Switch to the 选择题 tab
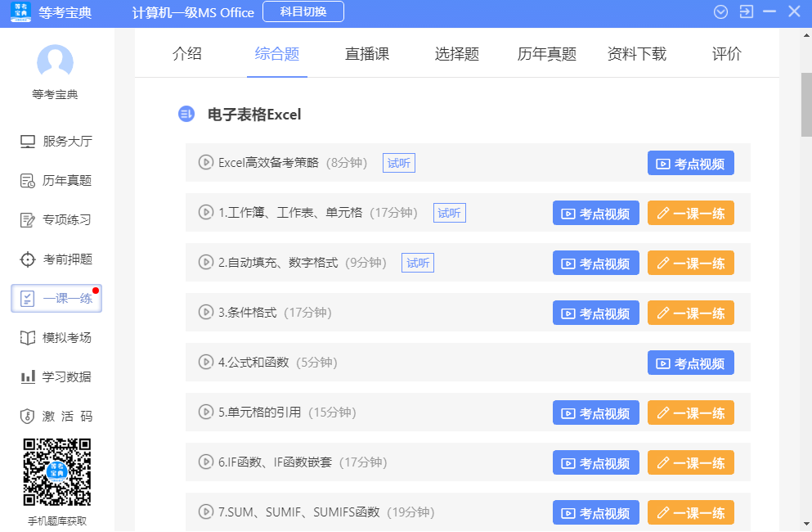 [457, 54]
